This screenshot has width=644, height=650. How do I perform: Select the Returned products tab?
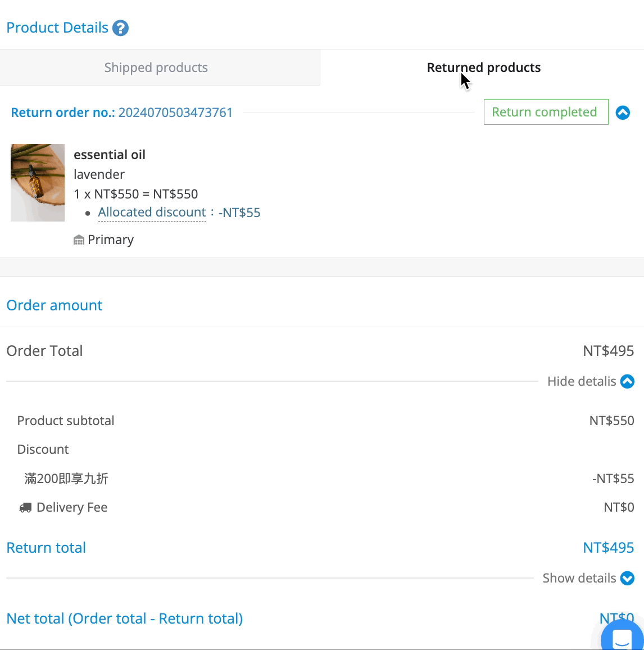(x=482, y=67)
